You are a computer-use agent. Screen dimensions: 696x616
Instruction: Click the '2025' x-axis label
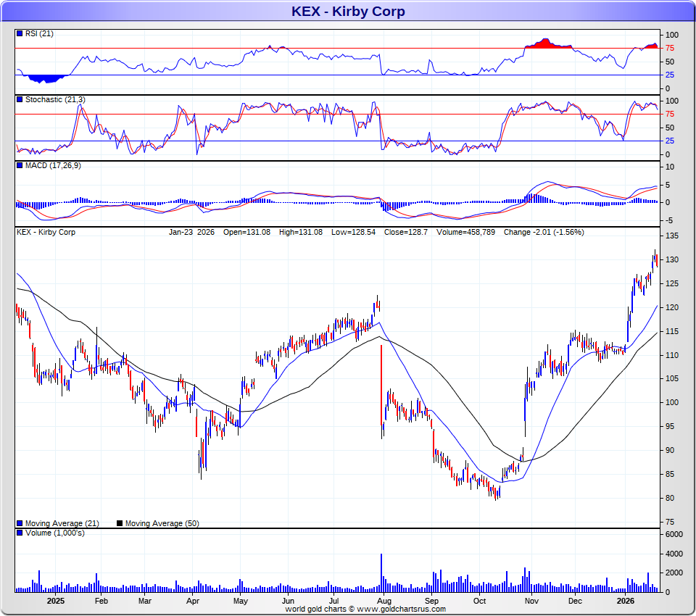pos(56,601)
